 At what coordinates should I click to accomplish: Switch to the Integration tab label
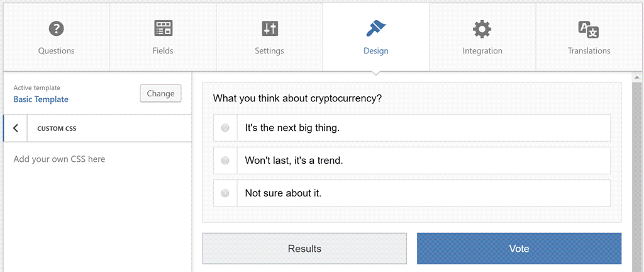[482, 51]
